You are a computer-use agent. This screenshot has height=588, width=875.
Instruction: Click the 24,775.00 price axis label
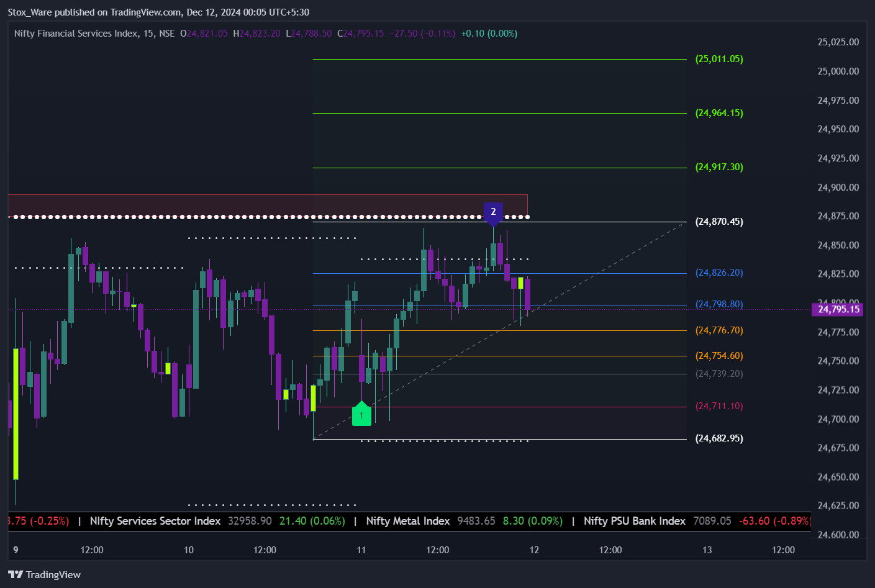pyautogui.click(x=838, y=332)
